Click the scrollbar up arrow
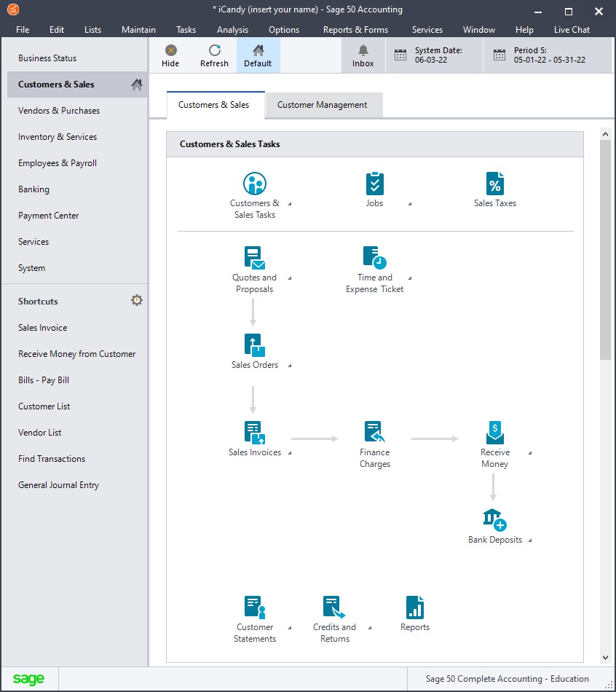This screenshot has height=692, width=616. pos(605,134)
